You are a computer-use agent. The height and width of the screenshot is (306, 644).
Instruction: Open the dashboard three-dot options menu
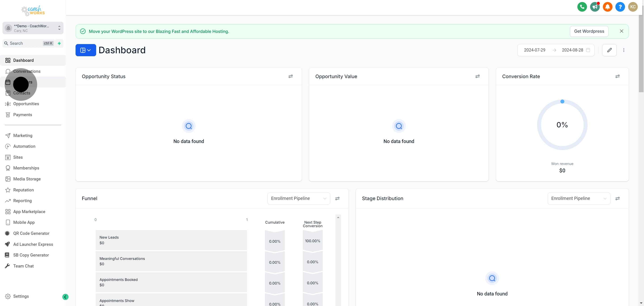[624, 50]
